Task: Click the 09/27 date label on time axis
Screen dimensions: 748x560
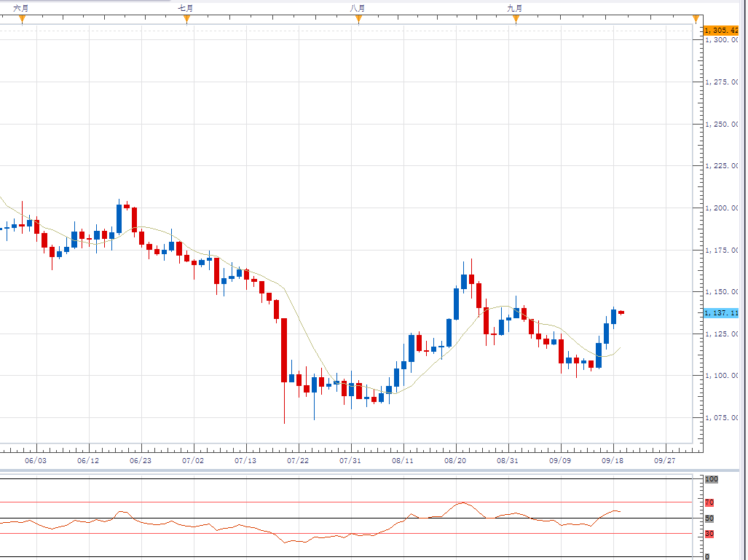Action: (x=664, y=461)
